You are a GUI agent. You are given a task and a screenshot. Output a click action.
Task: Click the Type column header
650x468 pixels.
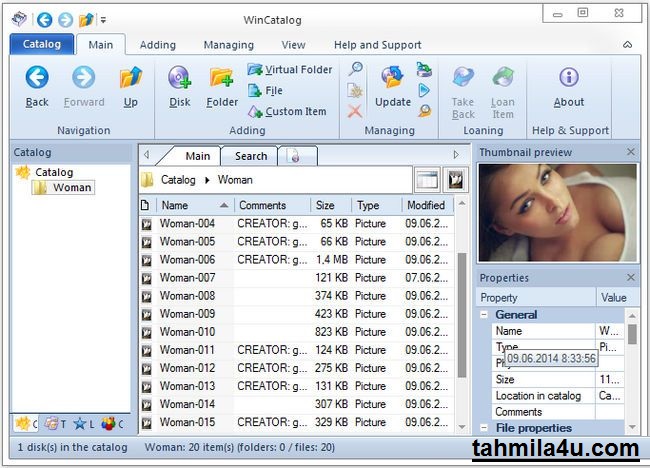pyautogui.click(x=376, y=205)
